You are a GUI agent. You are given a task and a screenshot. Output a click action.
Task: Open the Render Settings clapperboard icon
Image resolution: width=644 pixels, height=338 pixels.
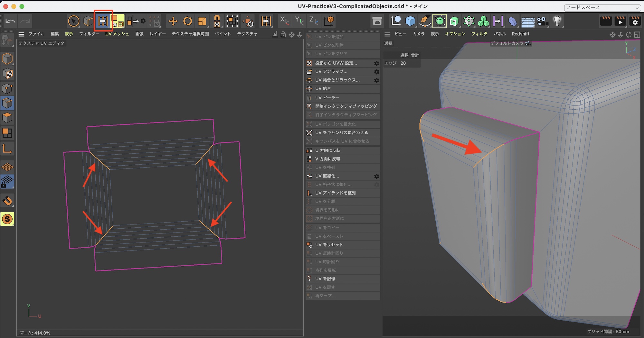point(635,21)
